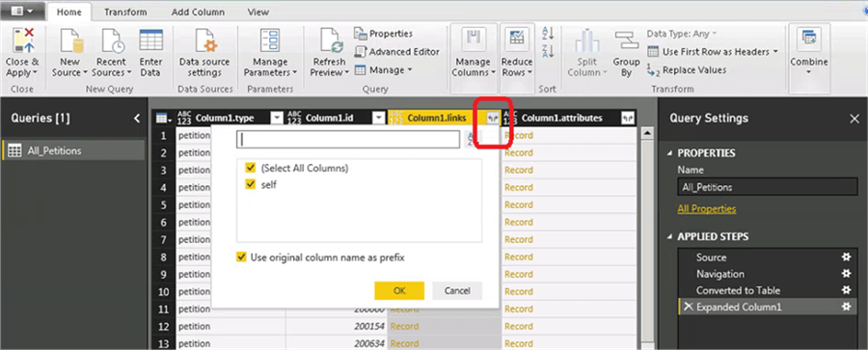
Task: Open Converted to Table step gear
Action: click(x=846, y=290)
